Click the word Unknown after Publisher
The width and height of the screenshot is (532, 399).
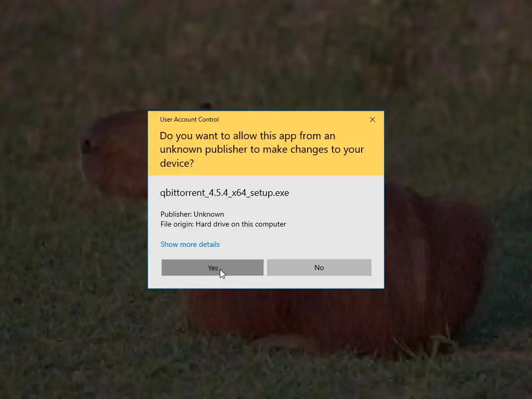click(x=209, y=214)
